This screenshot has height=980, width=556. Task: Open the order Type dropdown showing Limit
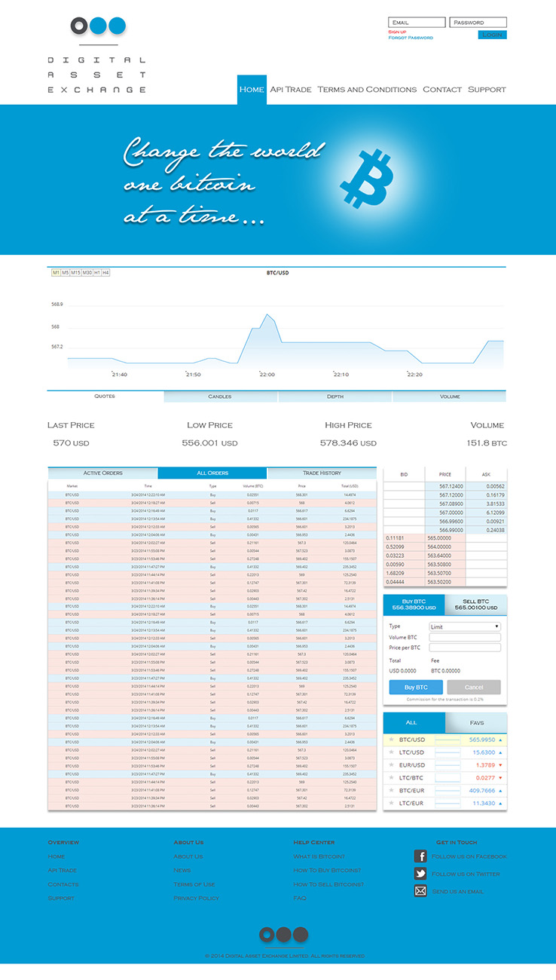point(465,626)
